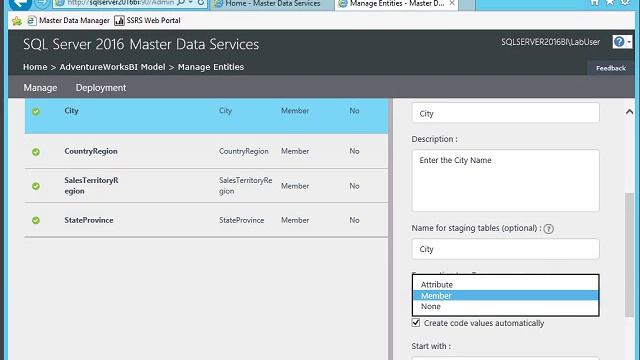Open SSRS Web Portal bookmark
The width and height of the screenshot is (640, 360).
pos(147,20)
